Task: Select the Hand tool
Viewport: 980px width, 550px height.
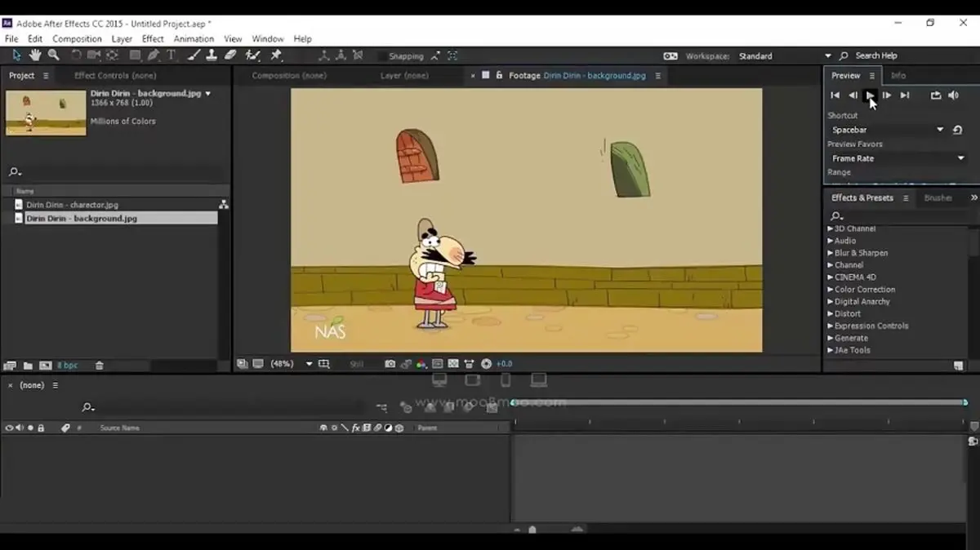Action: tap(35, 55)
